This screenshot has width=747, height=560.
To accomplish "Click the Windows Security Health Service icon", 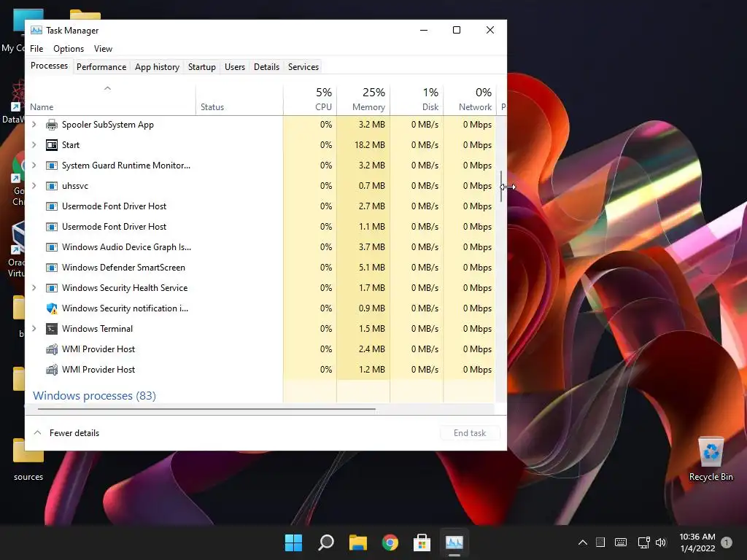I will (52, 288).
